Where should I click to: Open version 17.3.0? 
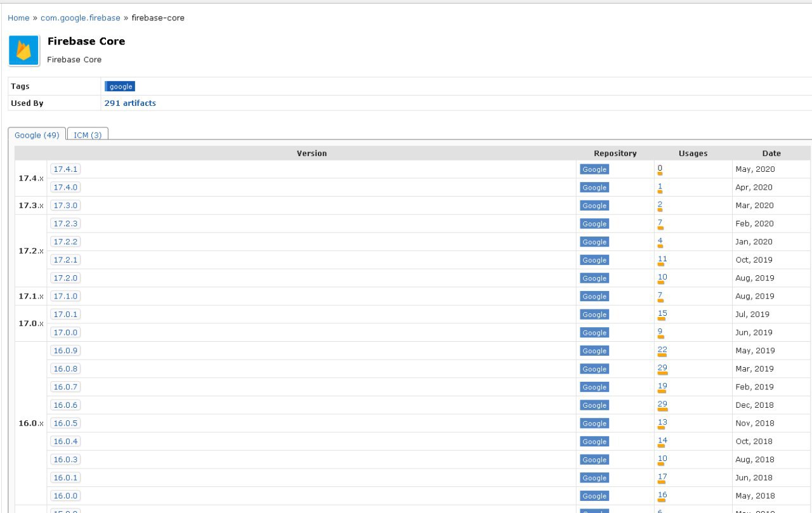(65, 205)
